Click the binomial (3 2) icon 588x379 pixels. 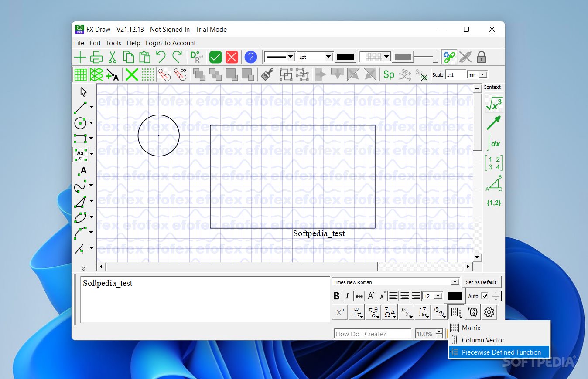click(x=473, y=312)
